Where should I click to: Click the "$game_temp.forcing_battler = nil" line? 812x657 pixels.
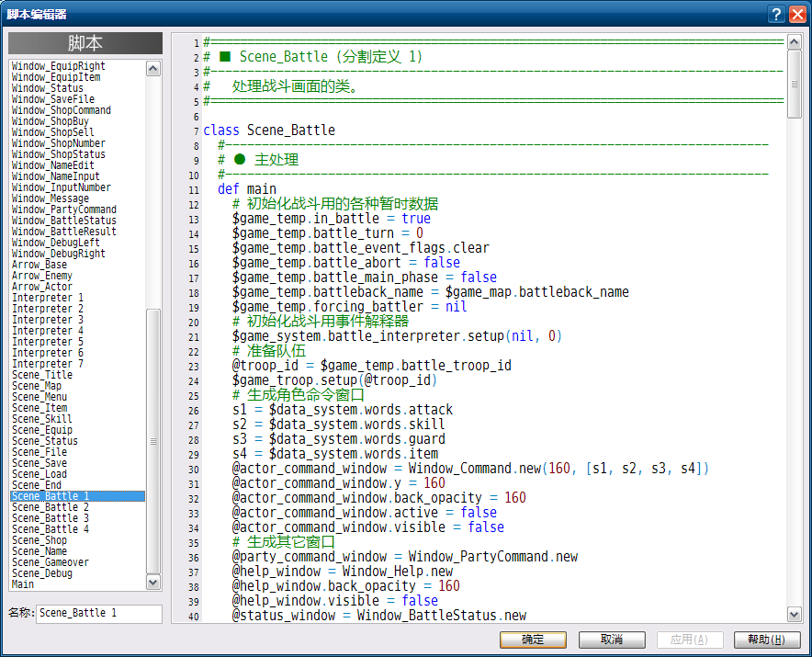click(x=350, y=307)
